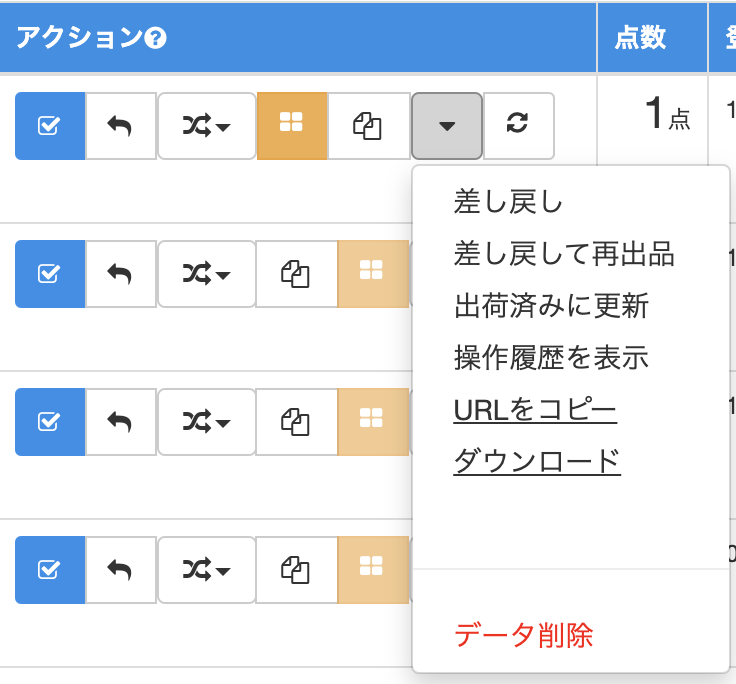Click the blue check button in fourth row

[50, 570]
